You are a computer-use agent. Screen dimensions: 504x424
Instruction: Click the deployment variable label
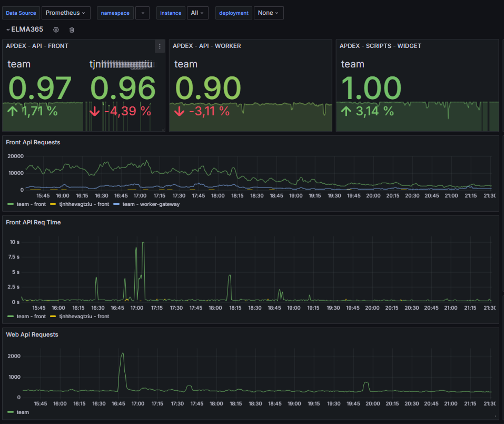234,13
